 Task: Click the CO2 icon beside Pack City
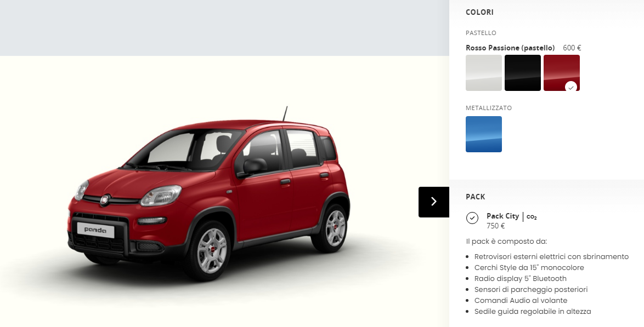pos(532,217)
